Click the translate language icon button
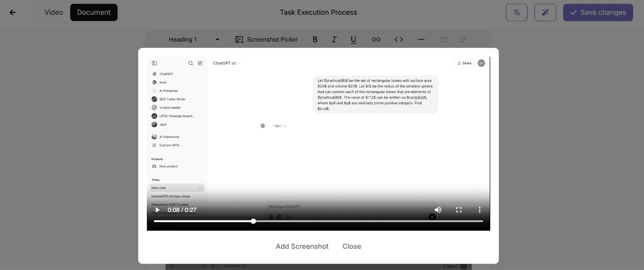This screenshot has height=270, width=644. (x=516, y=12)
